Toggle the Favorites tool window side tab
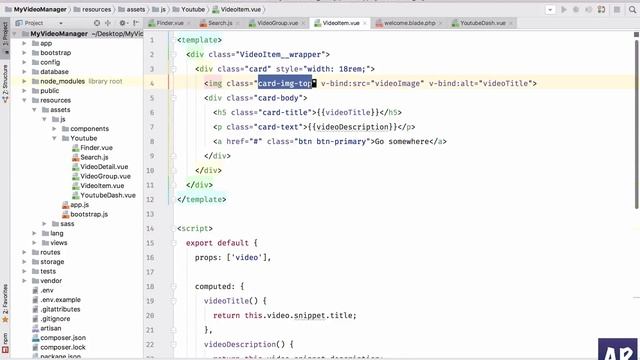 [5, 303]
